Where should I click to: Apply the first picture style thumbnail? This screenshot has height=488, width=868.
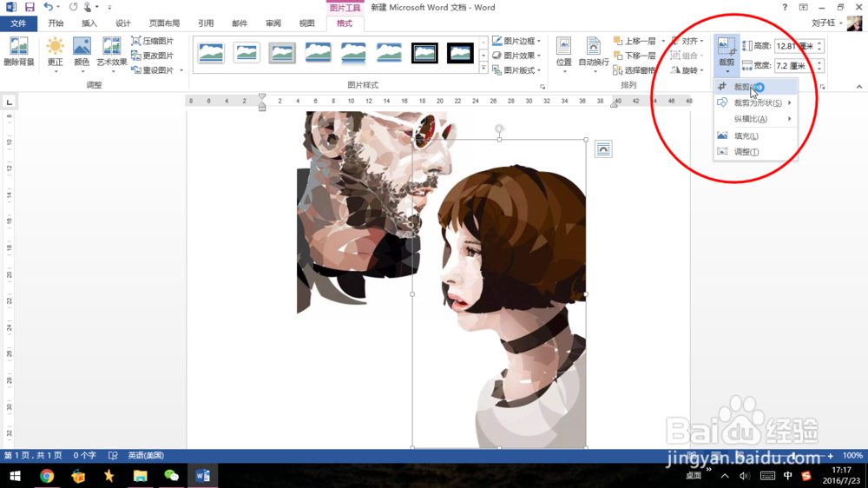click(x=211, y=53)
